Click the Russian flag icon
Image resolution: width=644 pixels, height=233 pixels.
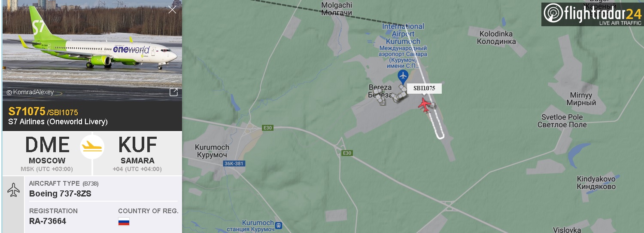(x=124, y=222)
